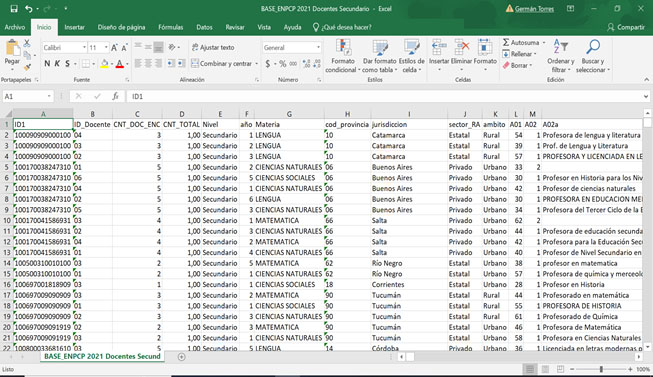Toggle italic K formatting
The width and height of the screenshot is (653, 377).
point(57,63)
